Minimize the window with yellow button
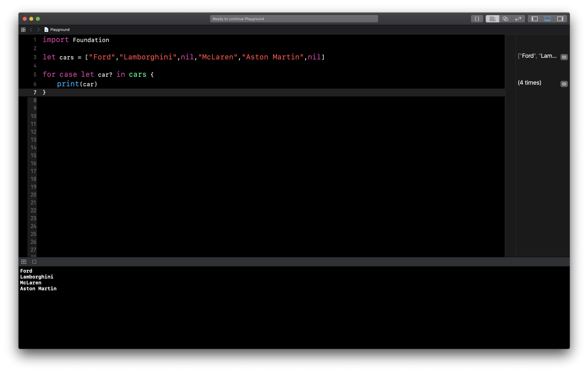Screen dimensions: 588x373 pyautogui.click(x=31, y=19)
